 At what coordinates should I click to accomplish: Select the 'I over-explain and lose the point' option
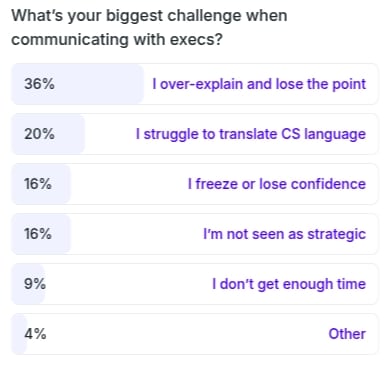pos(195,84)
